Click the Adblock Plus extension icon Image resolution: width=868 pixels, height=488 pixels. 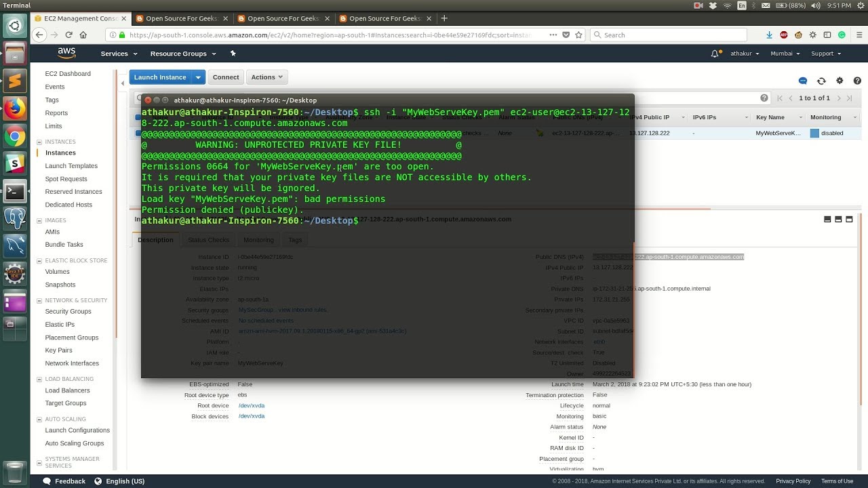(x=784, y=35)
